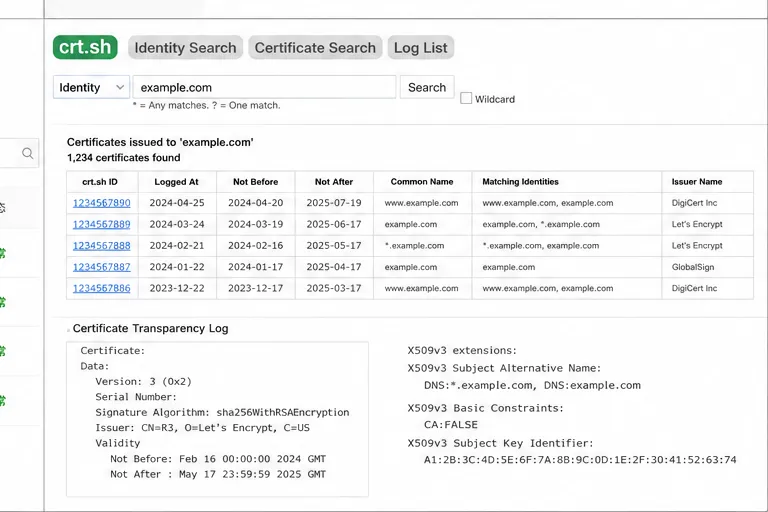Click the crt.sh logo badge

click(85, 48)
